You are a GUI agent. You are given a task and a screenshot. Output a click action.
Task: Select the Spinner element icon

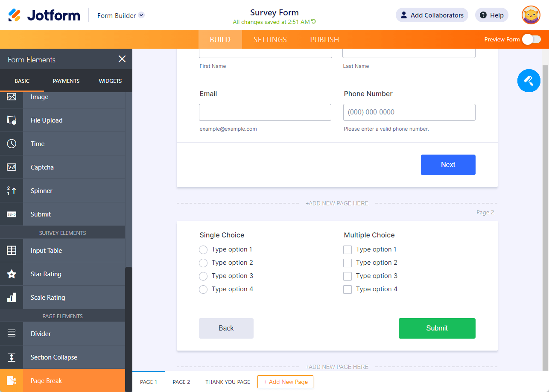12,191
